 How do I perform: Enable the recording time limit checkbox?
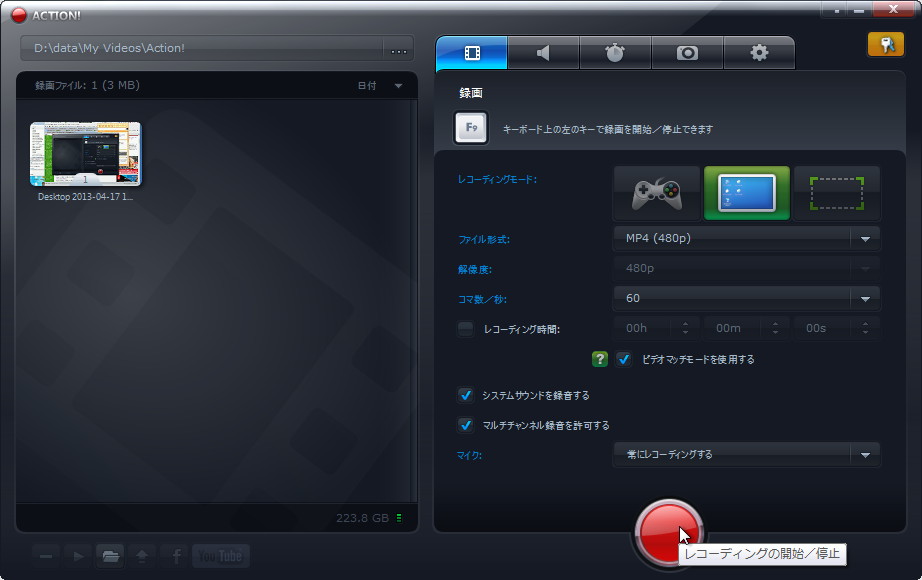[x=466, y=329]
